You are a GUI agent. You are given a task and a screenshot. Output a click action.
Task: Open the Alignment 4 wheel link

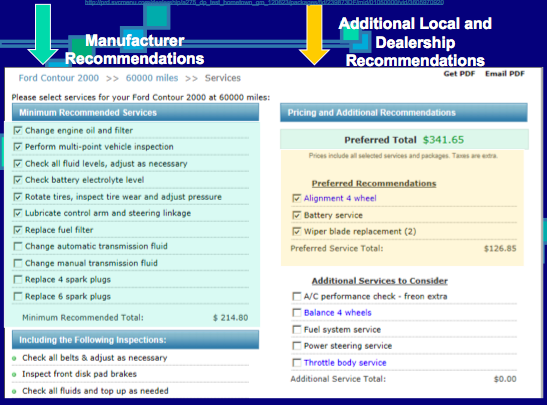tap(340, 198)
